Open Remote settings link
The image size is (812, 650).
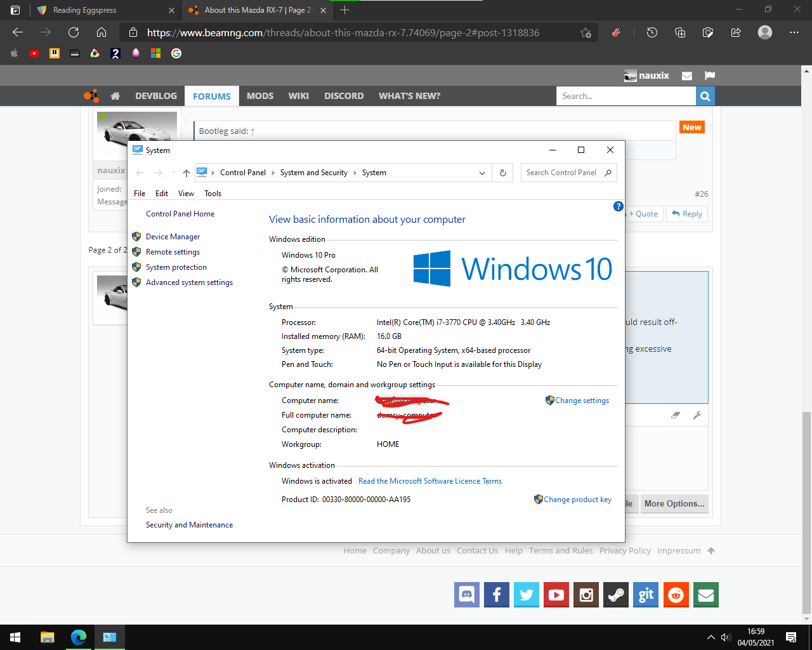173,252
